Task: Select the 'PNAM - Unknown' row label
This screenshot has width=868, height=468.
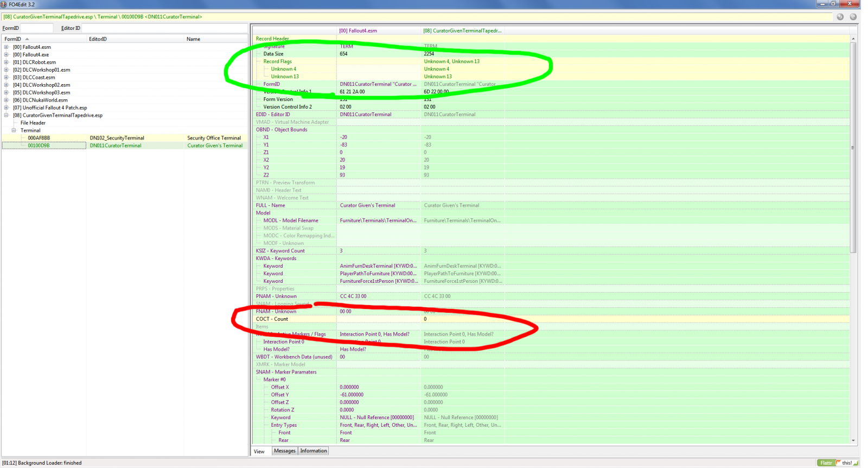Action: (x=276, y=296)
